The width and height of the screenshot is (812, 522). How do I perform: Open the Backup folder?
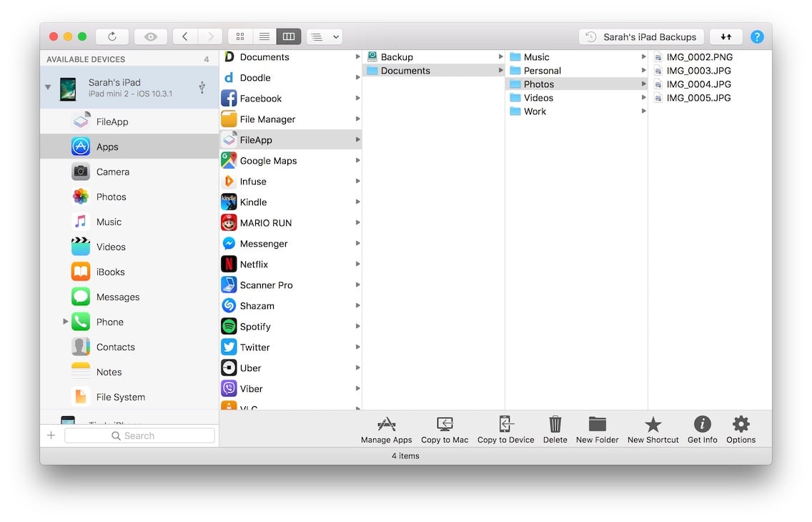click(x=434, y=57)
